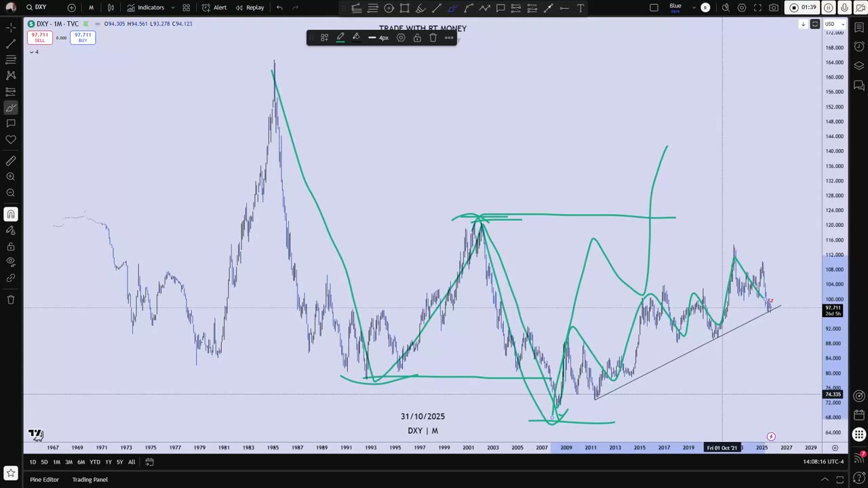Open the annotation text tools

[11, 123]
